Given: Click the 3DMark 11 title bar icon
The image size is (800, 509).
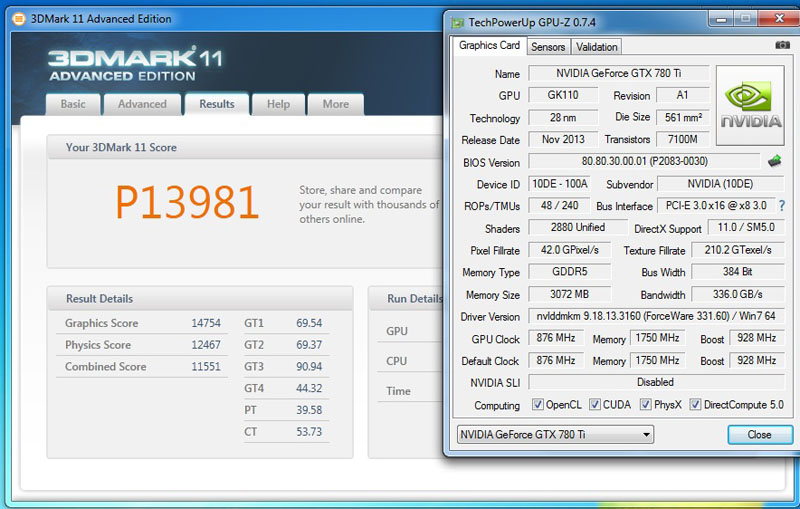Looking at the screenshot, I should 19,18.
